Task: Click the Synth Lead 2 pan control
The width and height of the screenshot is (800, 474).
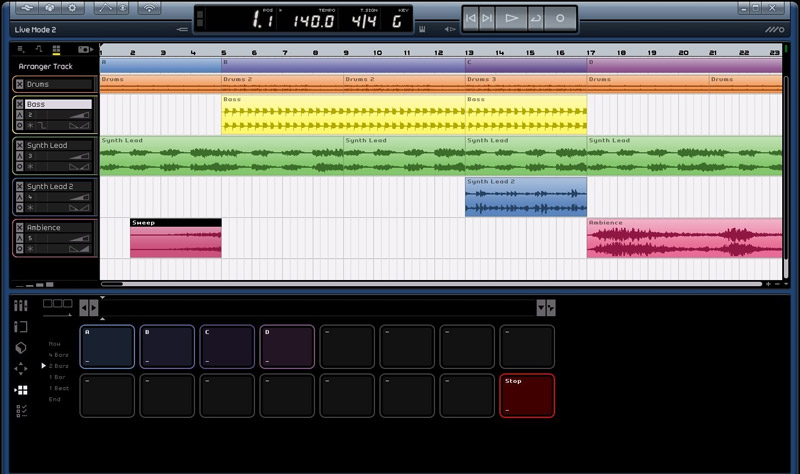Action: [79, 208]
